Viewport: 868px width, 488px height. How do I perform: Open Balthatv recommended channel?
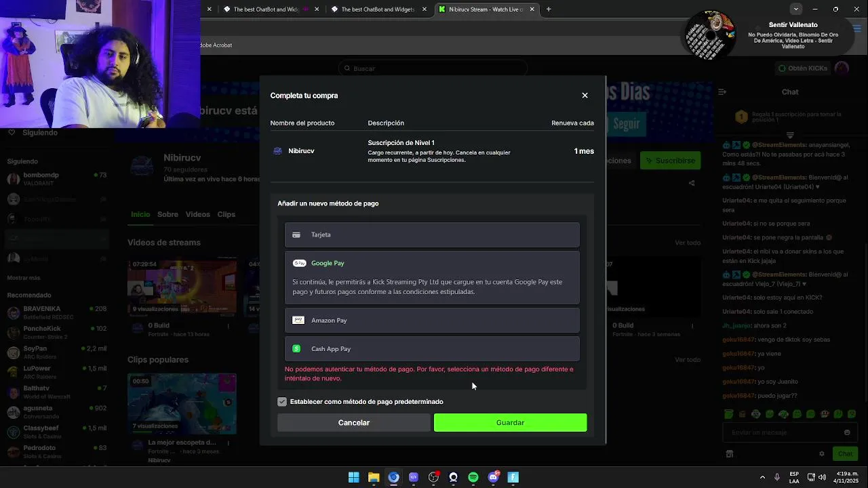pyautogui.click(x=58, y=392)
